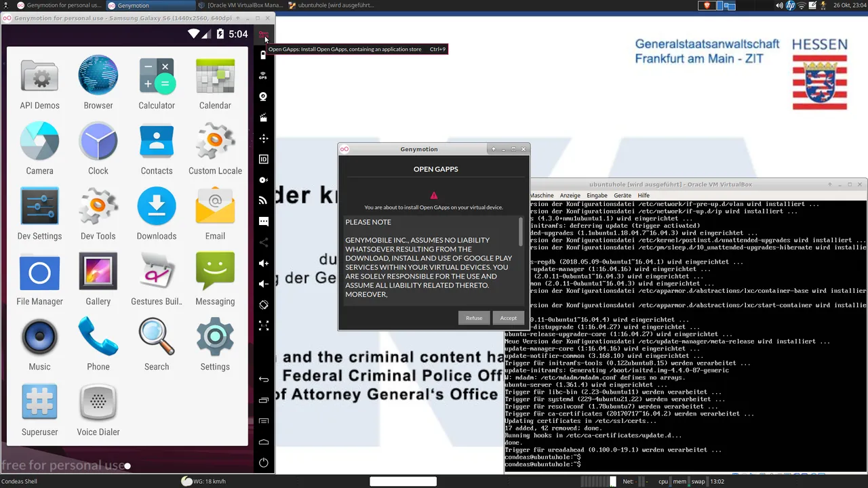Image resolution: width=868 pixels, height=488 pixels.
Task: Open the GPS widget in Genymotion sidebar
Action: 263,76
